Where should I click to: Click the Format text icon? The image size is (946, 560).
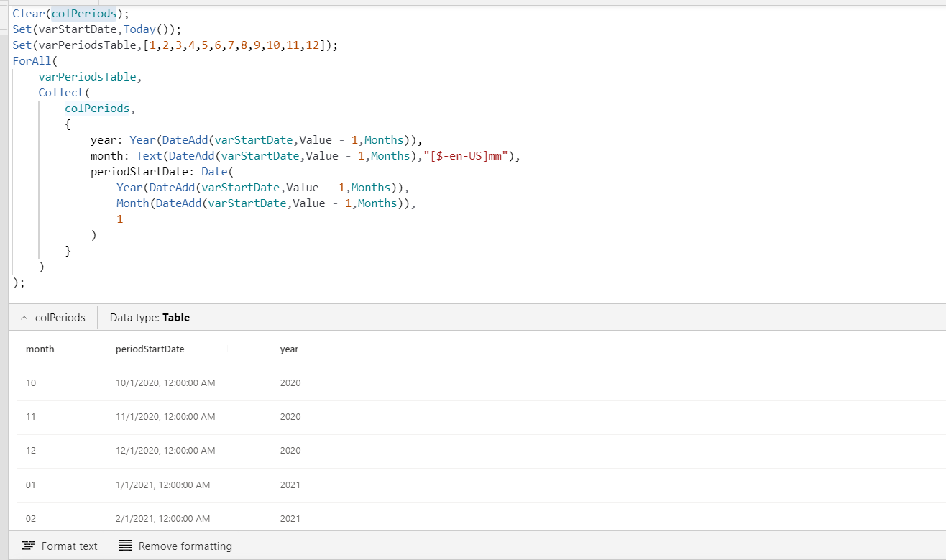tap(29, 546)
